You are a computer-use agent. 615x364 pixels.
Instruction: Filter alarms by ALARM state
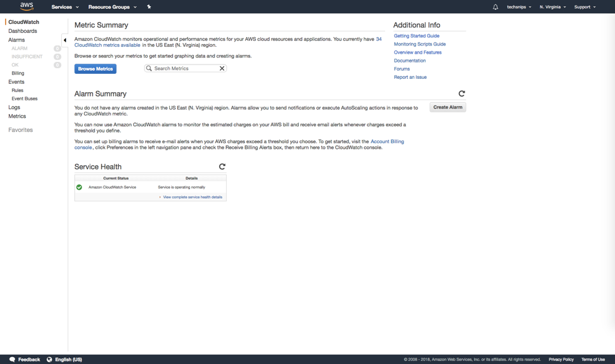click(x=20, y=48)
